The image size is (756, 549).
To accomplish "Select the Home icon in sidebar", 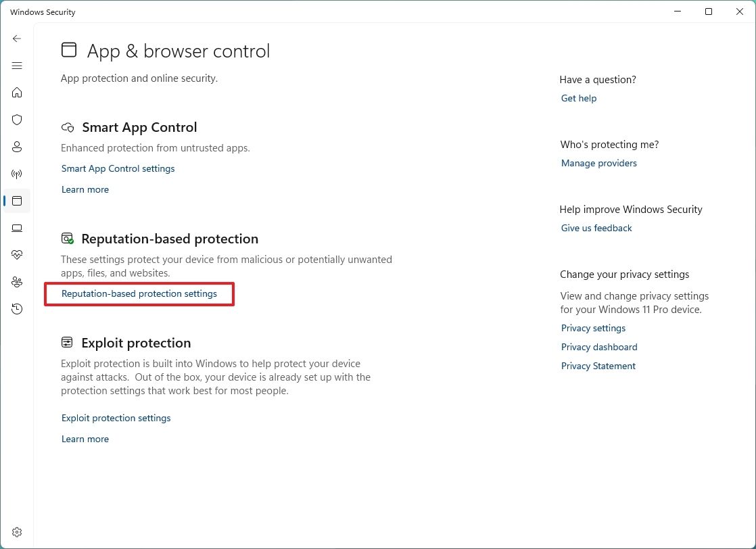I will click(17, 93).
